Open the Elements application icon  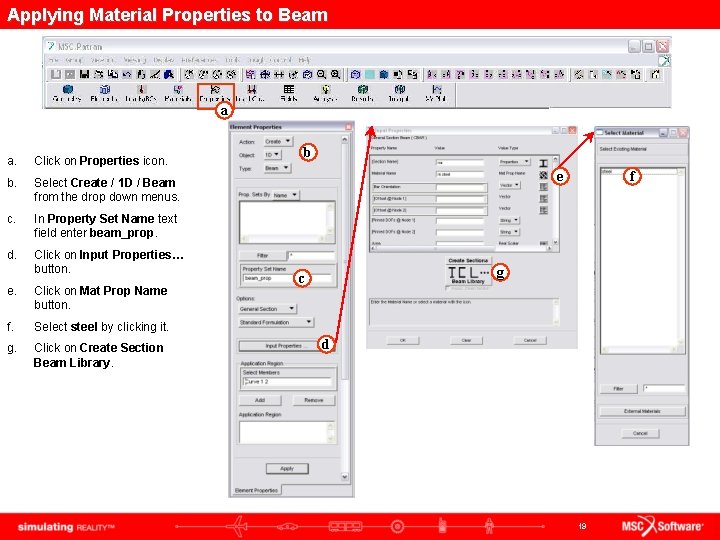[104, 93]
